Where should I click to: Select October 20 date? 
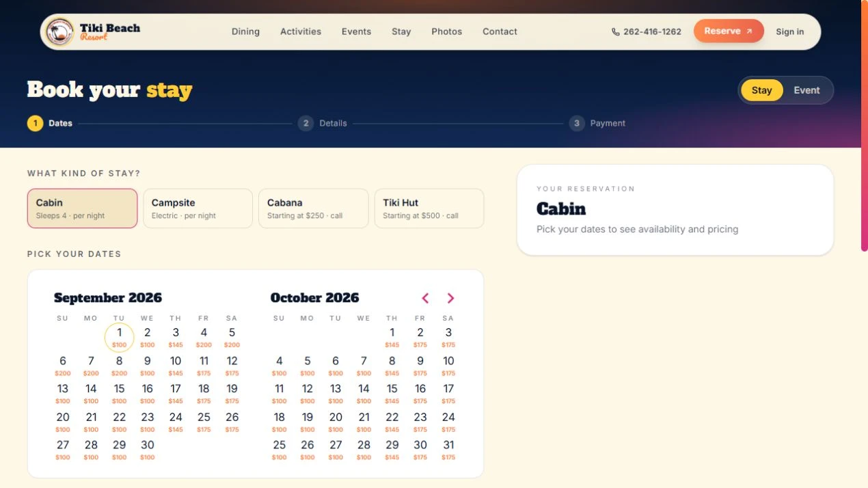[336, 422]
